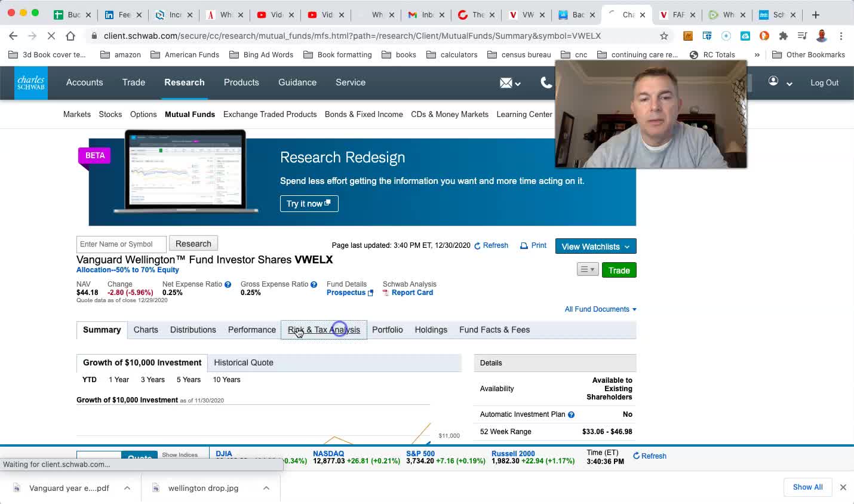Open the Prospectus link
The width and height of the screenshot is (854, 504).
(350, 293)
